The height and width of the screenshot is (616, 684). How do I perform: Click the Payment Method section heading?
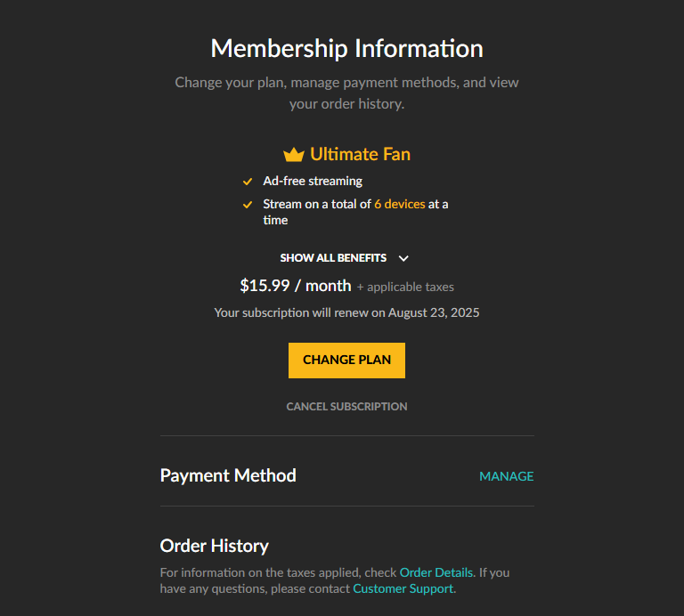tap(228, 475)
